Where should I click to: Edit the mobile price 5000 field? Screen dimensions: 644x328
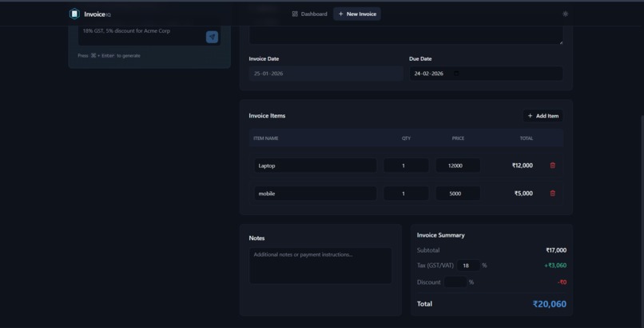point(458,194)
